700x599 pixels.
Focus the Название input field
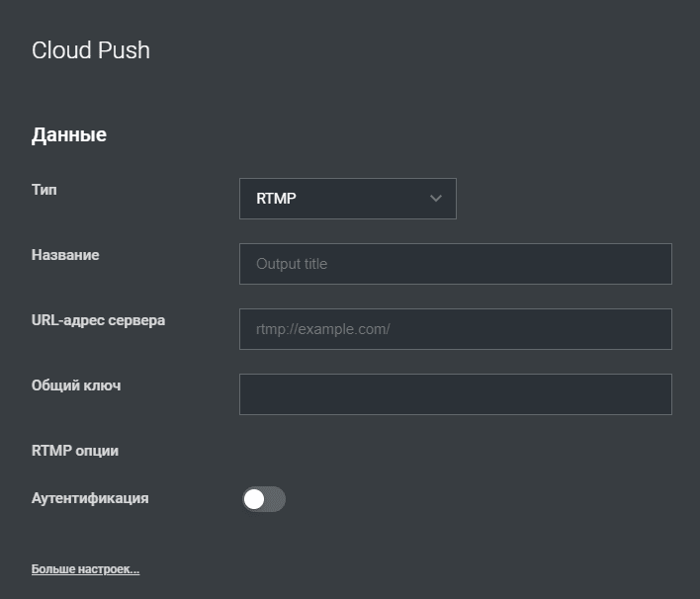[456, 264]
